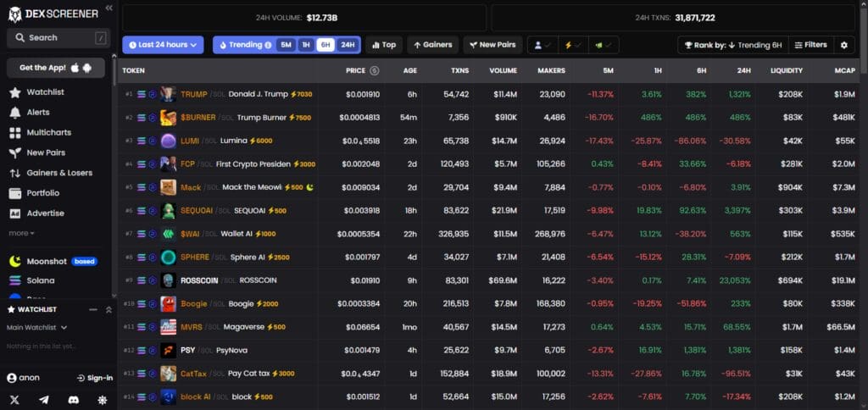Screen dimensions: 868x410
Task: Click Sign-in link
Action: 95,379
